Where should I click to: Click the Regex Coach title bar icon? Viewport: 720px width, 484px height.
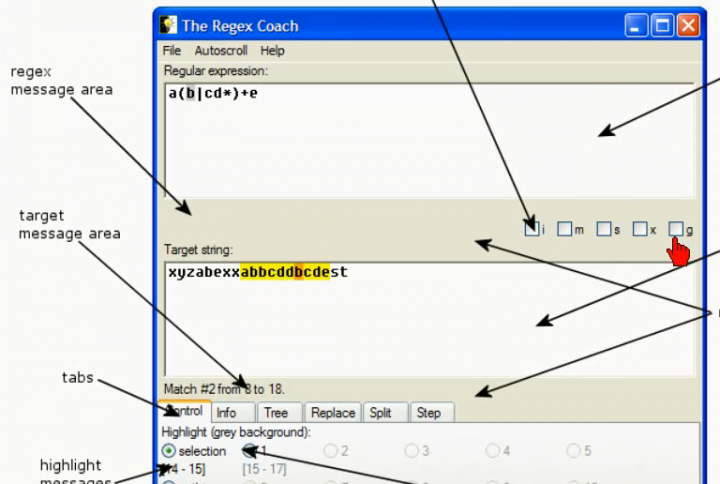[168, 25]
